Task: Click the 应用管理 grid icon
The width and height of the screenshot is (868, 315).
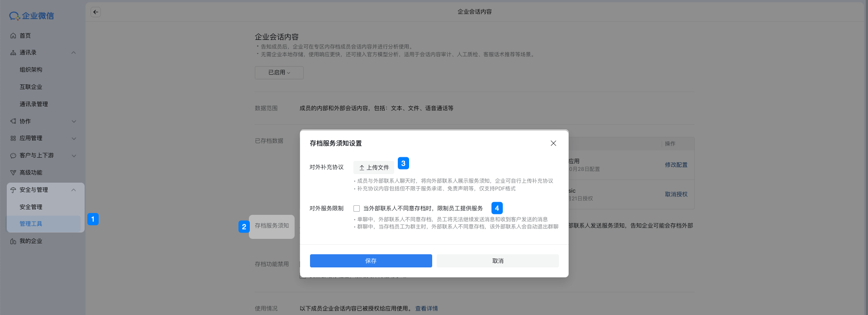Action: click(13, 138)
